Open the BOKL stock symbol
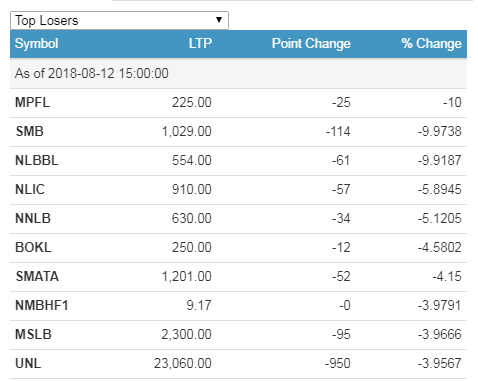Screen dimensions: 478x381 [x=33, y=247]
